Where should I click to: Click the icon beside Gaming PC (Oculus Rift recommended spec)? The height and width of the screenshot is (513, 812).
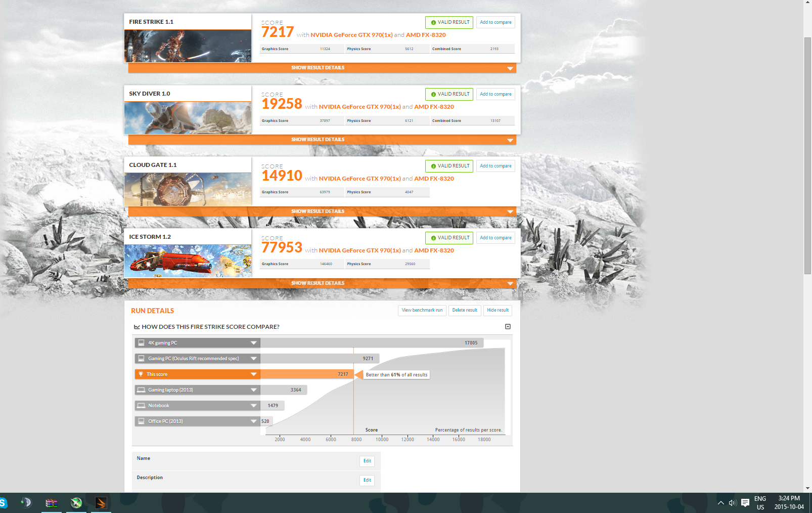[141, 358]
